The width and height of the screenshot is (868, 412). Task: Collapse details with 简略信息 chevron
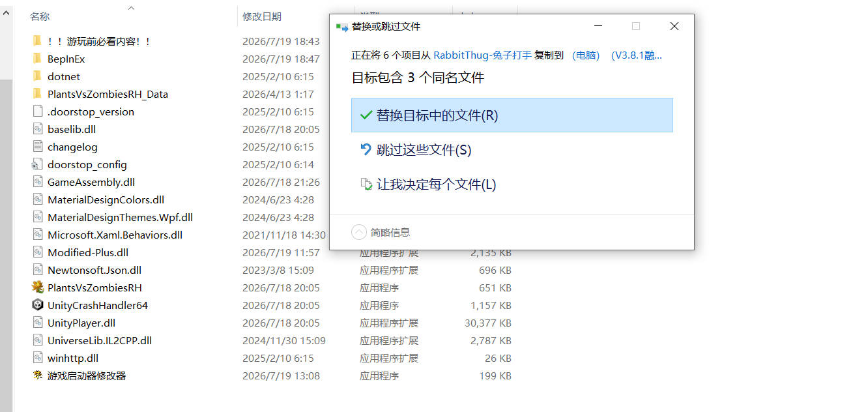359,232
